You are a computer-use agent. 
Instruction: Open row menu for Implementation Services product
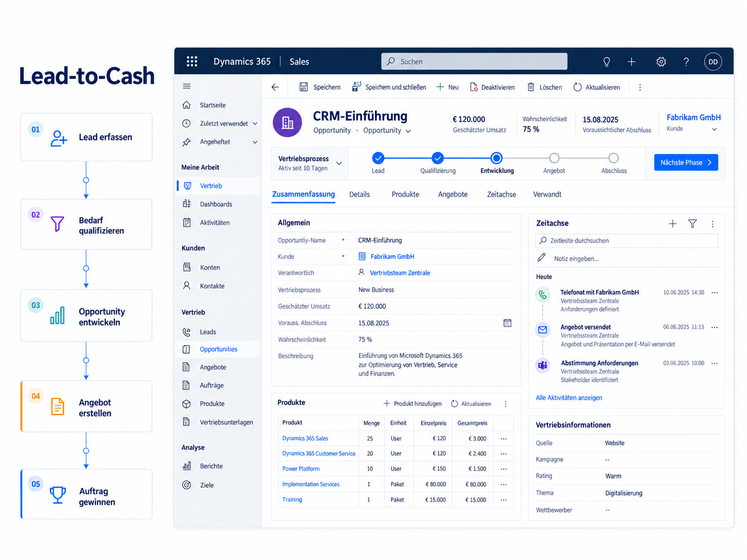(x=504, y=484)
